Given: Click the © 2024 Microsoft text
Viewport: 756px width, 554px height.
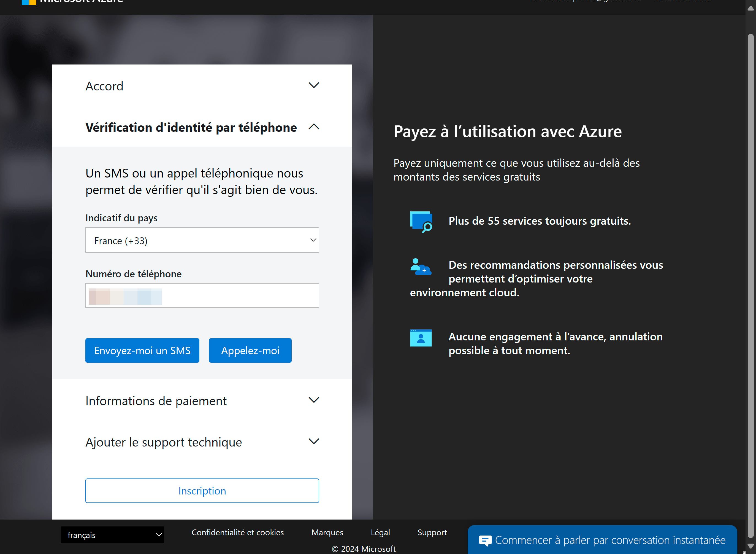Looking at the screenshot, I should click(364, 549).
